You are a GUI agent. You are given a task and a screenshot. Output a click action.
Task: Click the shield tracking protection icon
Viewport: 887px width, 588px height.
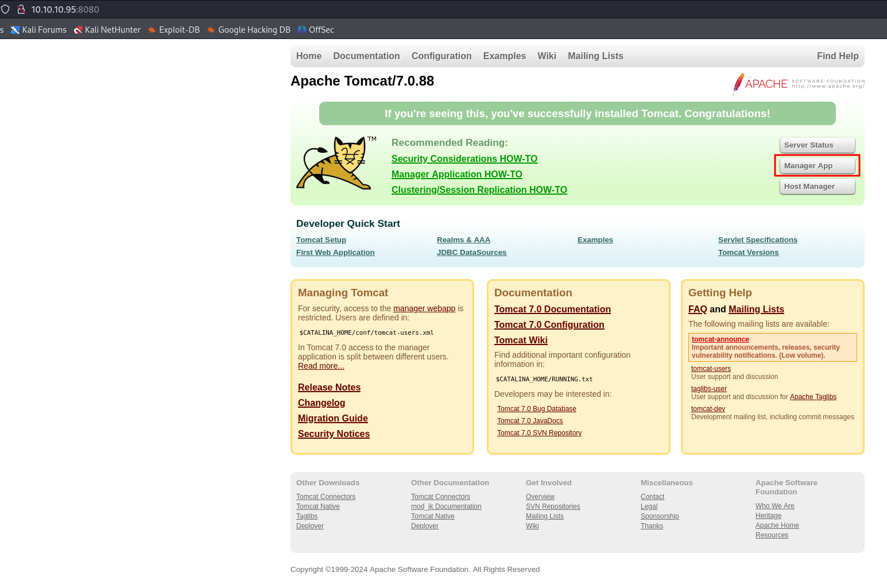[x=5, y=9]
